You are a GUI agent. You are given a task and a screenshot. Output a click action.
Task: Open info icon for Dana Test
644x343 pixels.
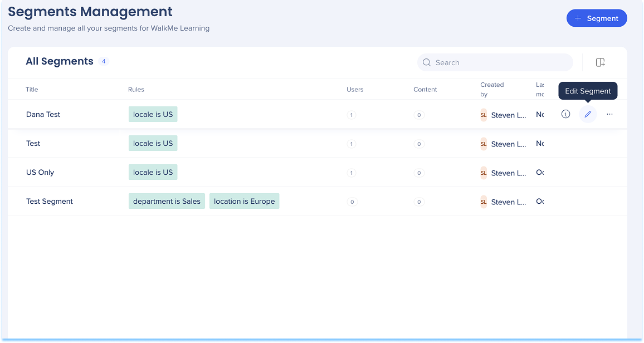tap(565, 114)
